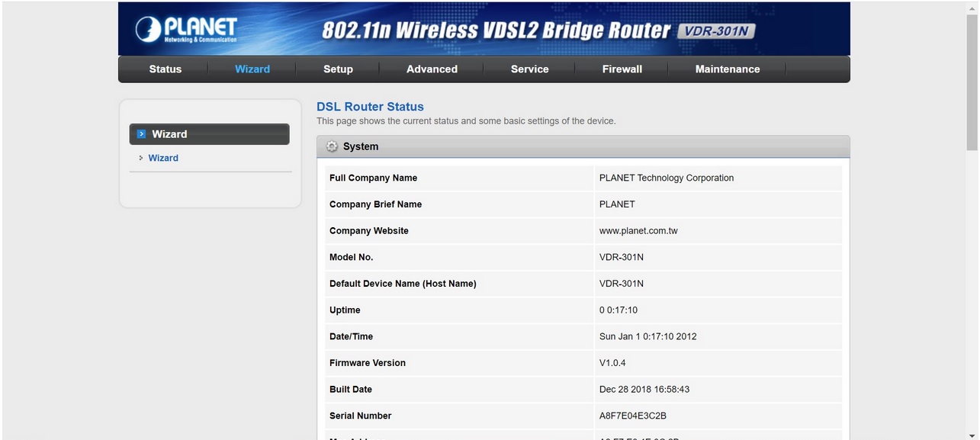Click the Wizard link in the sidebar

[163, 158]
